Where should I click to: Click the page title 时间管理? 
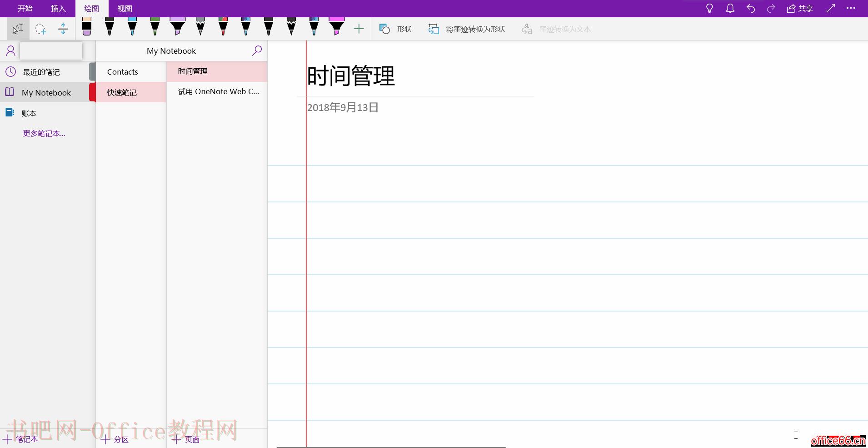click(351, 76)
